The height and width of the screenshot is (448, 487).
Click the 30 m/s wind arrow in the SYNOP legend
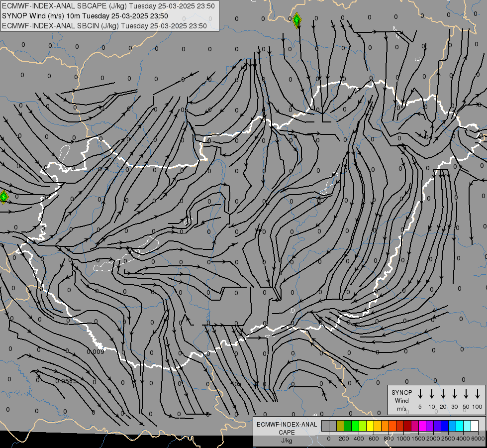pyautogui.click(x=454, y=394)
